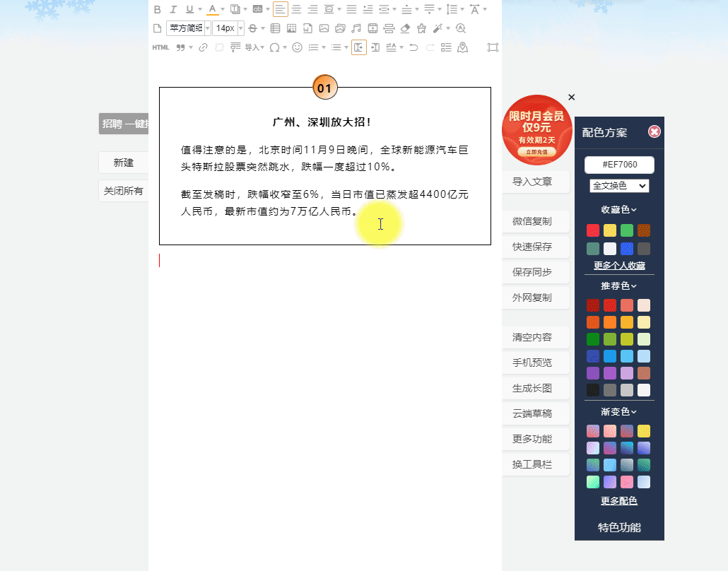Click the format brush icon

pyautogui.click(x=421, y=28)
